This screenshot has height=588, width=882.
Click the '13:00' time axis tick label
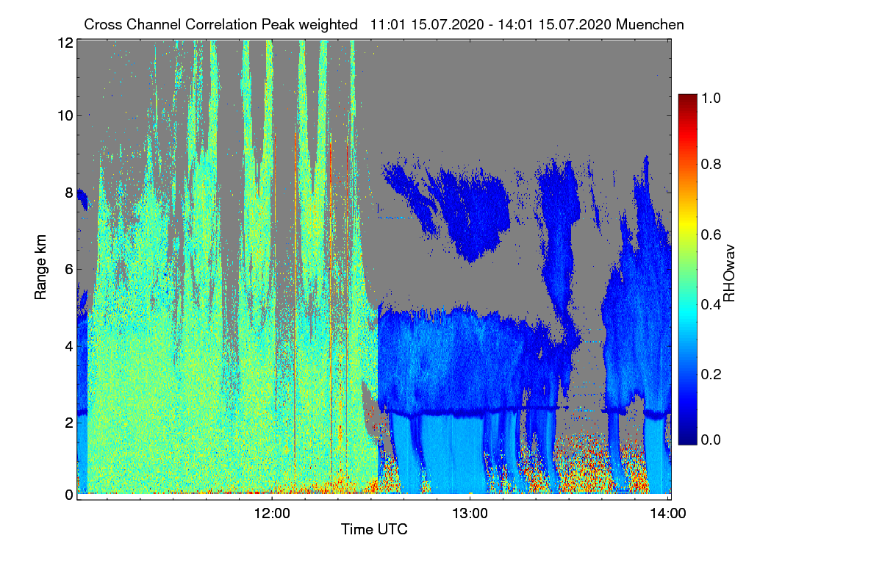(470, 513)
